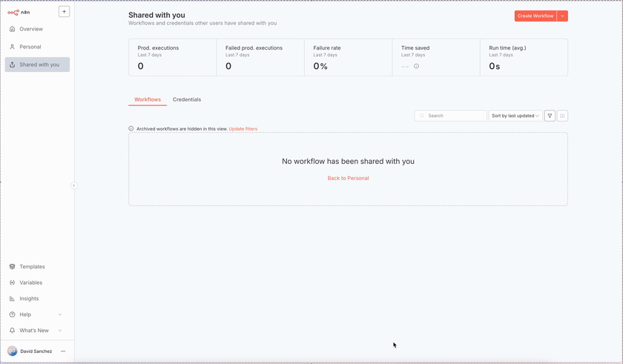This screenshot has width=623, height=364.
Task: Collapse the left sidebar
Action: coord(74,185)
